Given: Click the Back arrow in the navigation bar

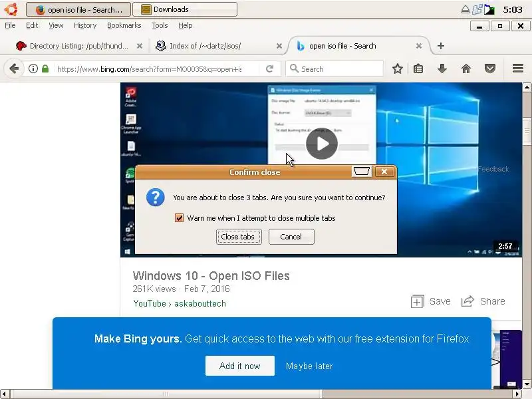Looking at the screenshot, I should point(14,69).
